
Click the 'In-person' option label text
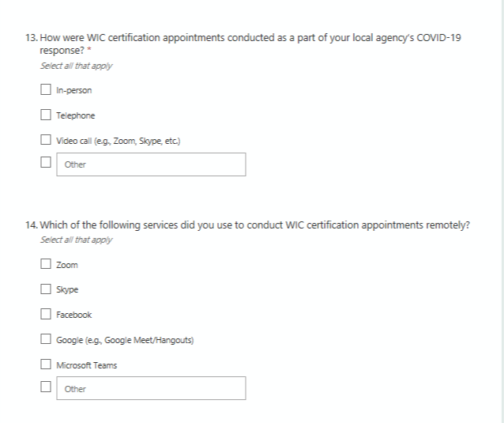tap(74, 90)
